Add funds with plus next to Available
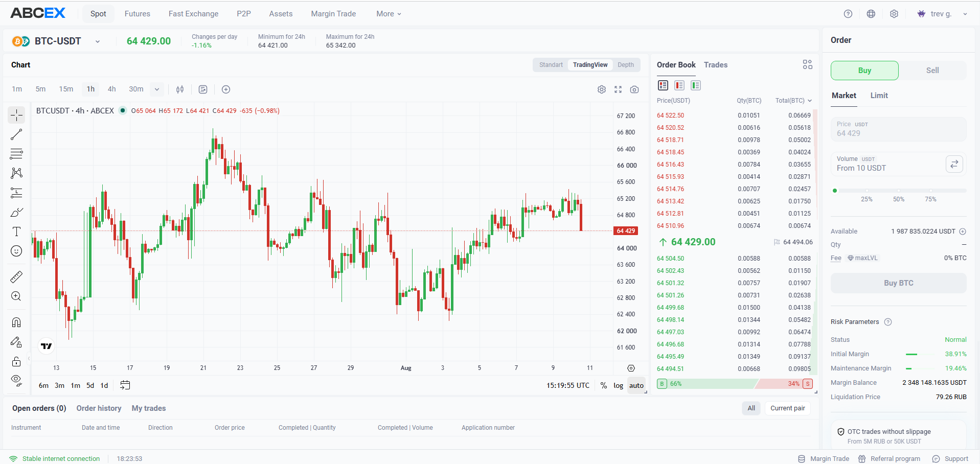 click(x=963, y=231)
